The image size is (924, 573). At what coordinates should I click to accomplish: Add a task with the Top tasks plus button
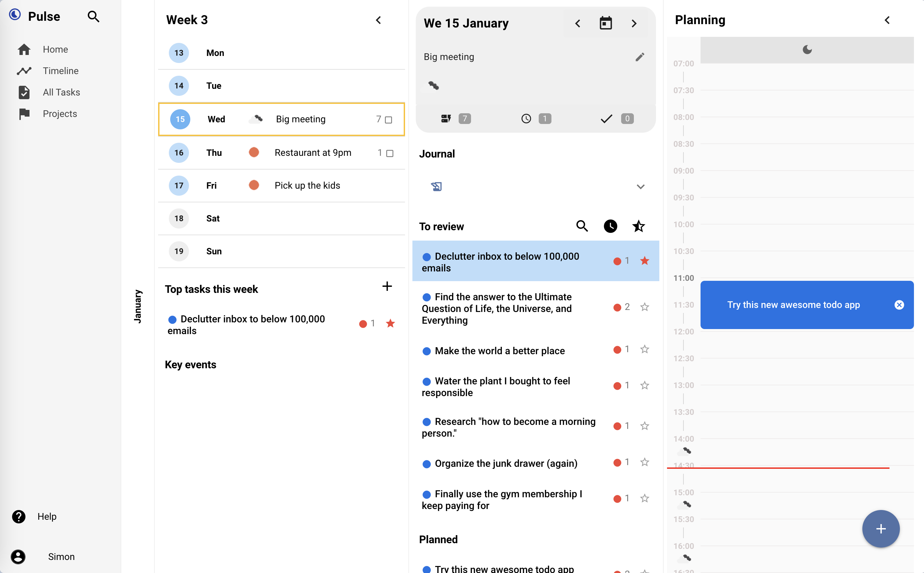[387, 286]
